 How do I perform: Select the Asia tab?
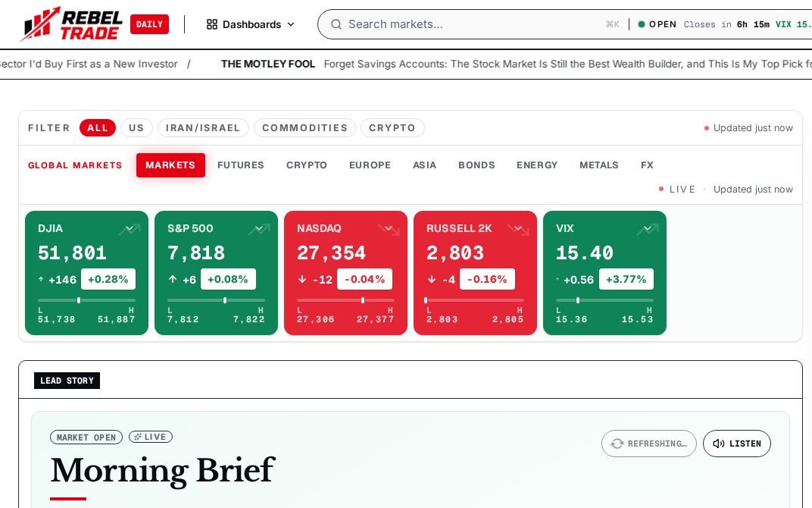[425, 165]
